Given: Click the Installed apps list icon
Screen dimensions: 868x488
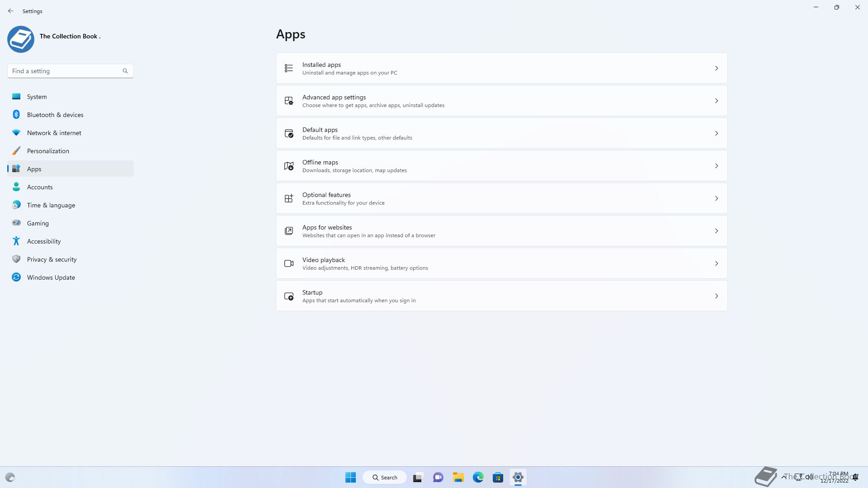Looking at the screenshot, I should pos(289,68).
